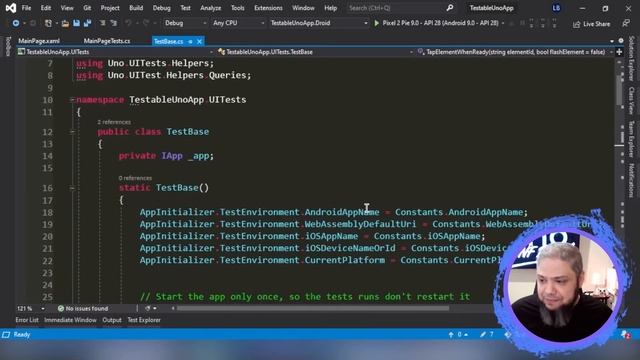Click the 0 references CodeLens link
Image resolution: width=640 pixels, height=360 pixels.
135,178
